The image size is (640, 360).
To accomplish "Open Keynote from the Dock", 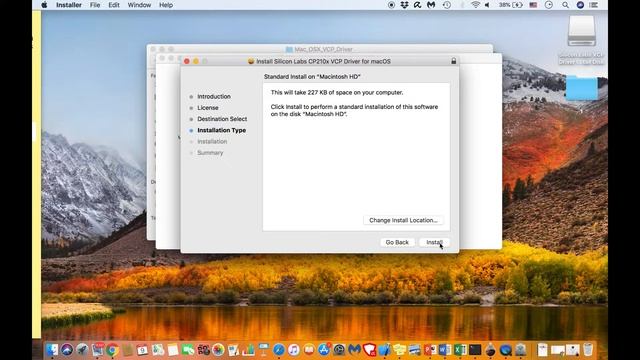I will [x=263, y=350].
